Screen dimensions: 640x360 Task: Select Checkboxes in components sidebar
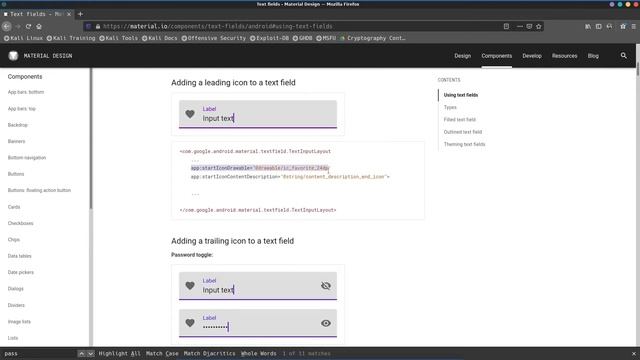click(x=20, y=223)
